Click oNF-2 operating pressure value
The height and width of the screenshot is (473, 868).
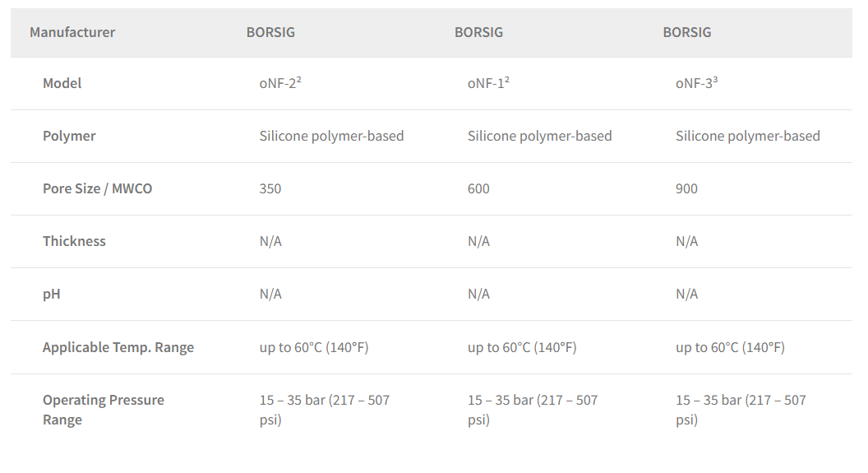coord(325,410)
